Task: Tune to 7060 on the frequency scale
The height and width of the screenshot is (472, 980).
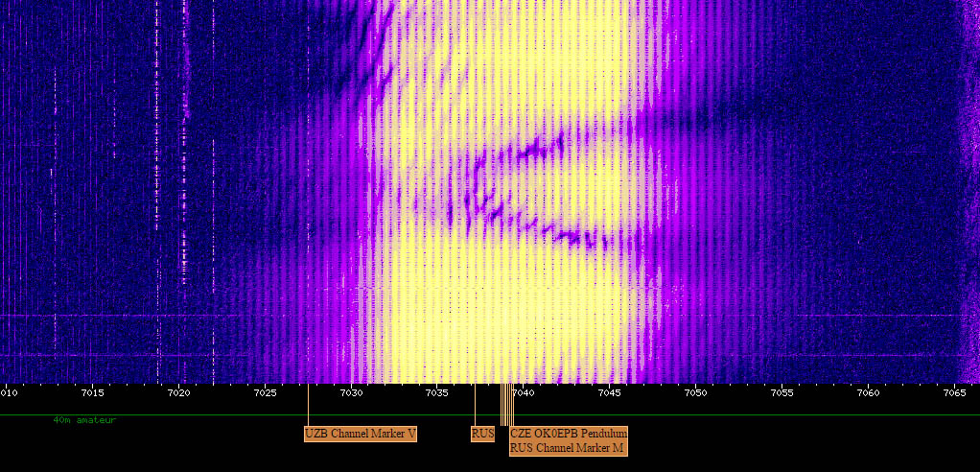Action: (x=868, y=393)
